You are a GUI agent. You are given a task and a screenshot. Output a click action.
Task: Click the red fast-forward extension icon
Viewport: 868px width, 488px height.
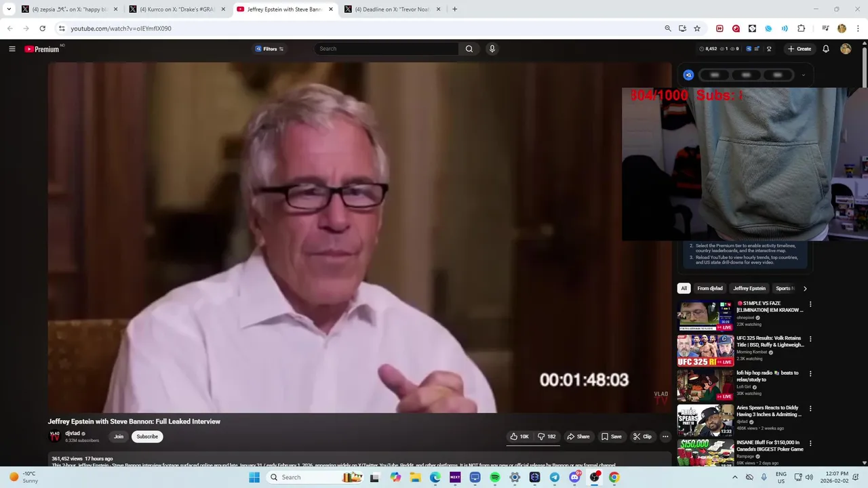pos(719,28)
